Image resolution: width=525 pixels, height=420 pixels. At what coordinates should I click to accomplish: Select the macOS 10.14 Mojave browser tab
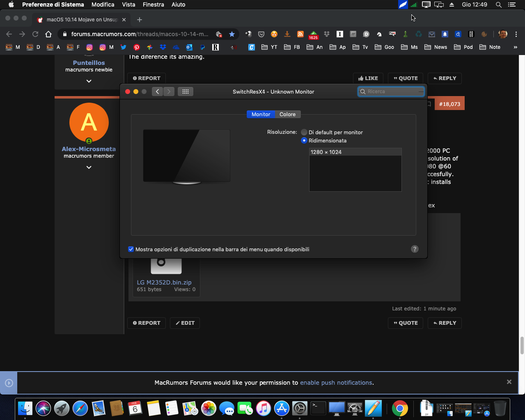click(82, 19)
